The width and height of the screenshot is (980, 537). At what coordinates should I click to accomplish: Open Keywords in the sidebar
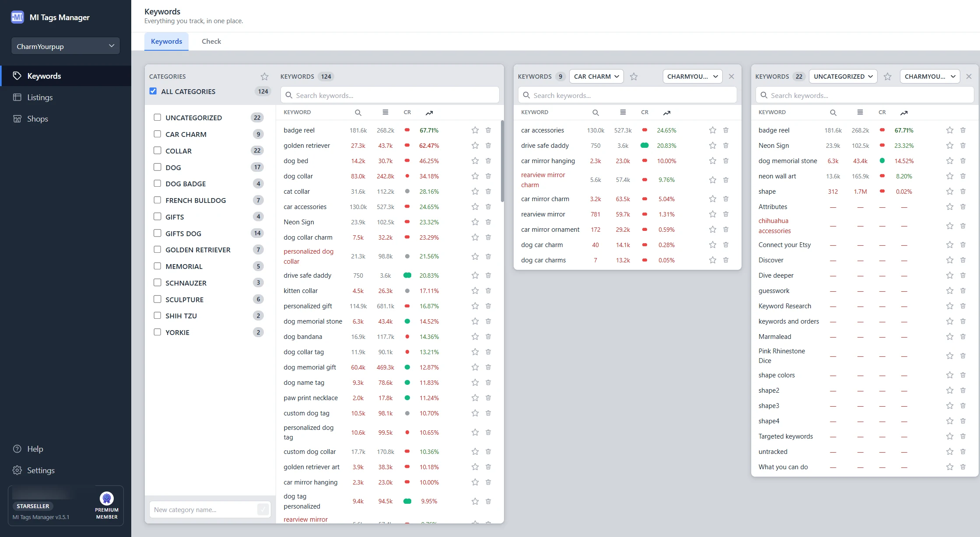[66, 76]
